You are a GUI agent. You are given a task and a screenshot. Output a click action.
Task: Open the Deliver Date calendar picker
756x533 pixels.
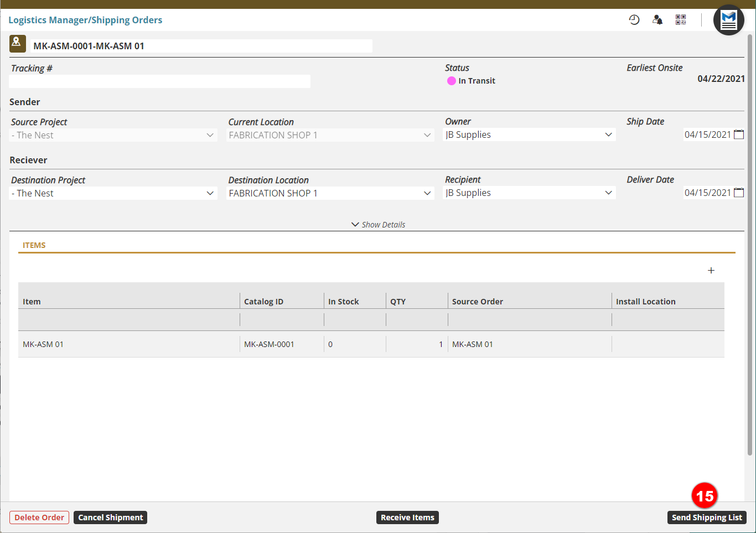(x=739, y=193)
